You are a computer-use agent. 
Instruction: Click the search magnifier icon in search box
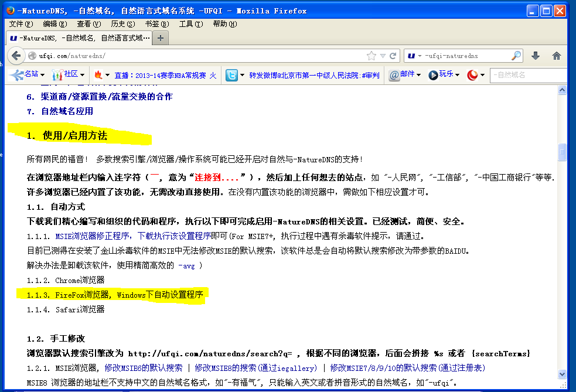516,56
